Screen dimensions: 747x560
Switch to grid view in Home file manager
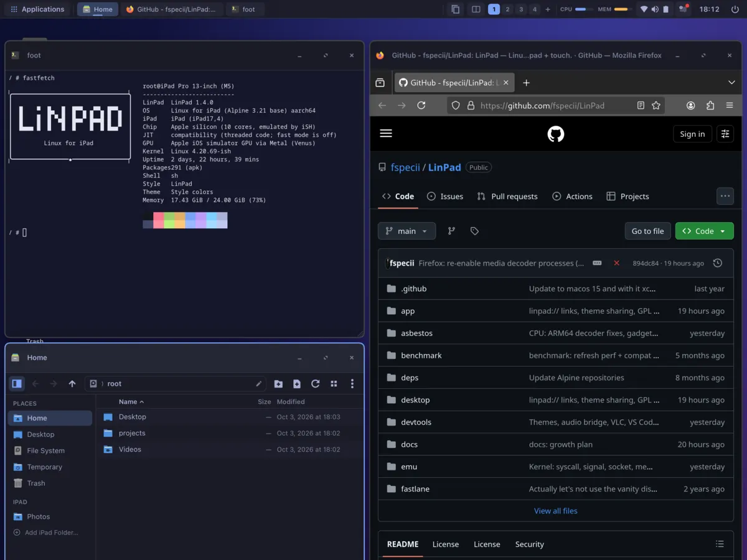coord(334,384)
